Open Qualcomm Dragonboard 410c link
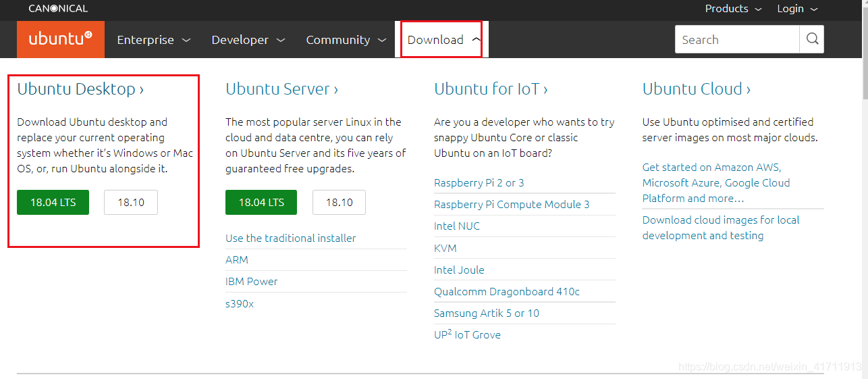Image resolution: width=868 pixels, height=379 pixels. pos(507,291)
